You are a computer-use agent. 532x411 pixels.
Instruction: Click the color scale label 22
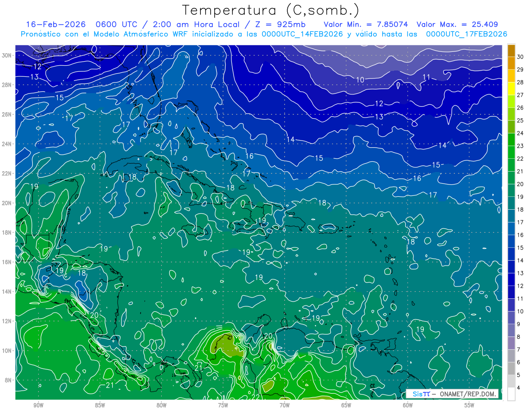tap(520, 159)
